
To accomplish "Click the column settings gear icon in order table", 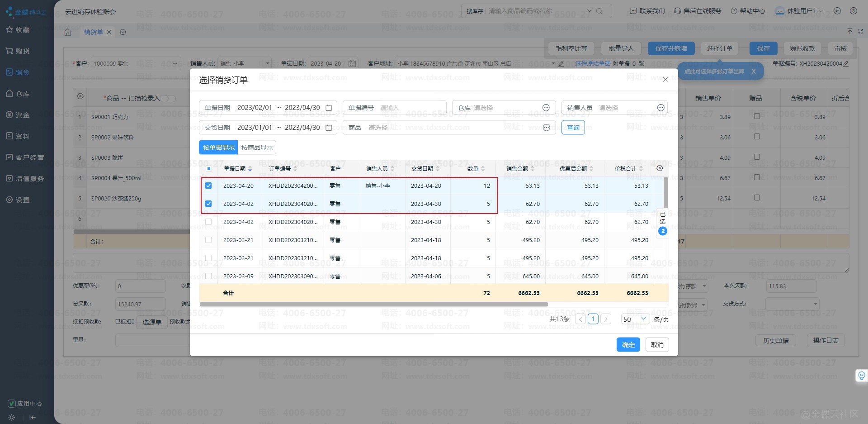I will click(660, 168).
